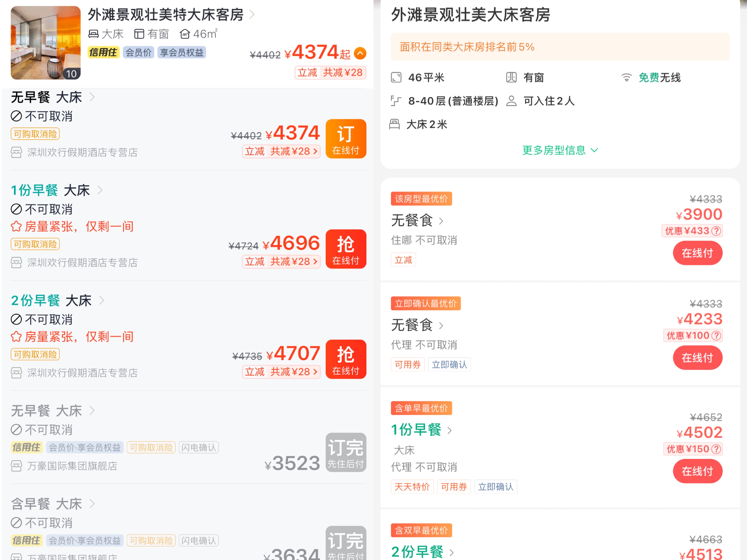Screen dimensions: 747x560
Task: View 立减 共减¥28 discount details
Action: pyautogui.click(x=281, y=151)
